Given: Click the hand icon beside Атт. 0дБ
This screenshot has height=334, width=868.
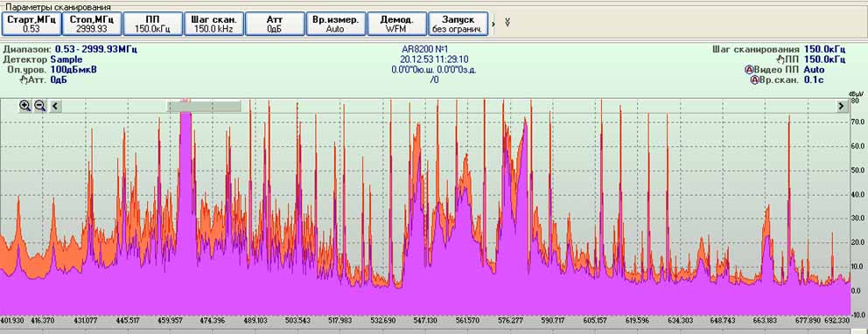Looking at the screenshot, I should tap(24, 80).
